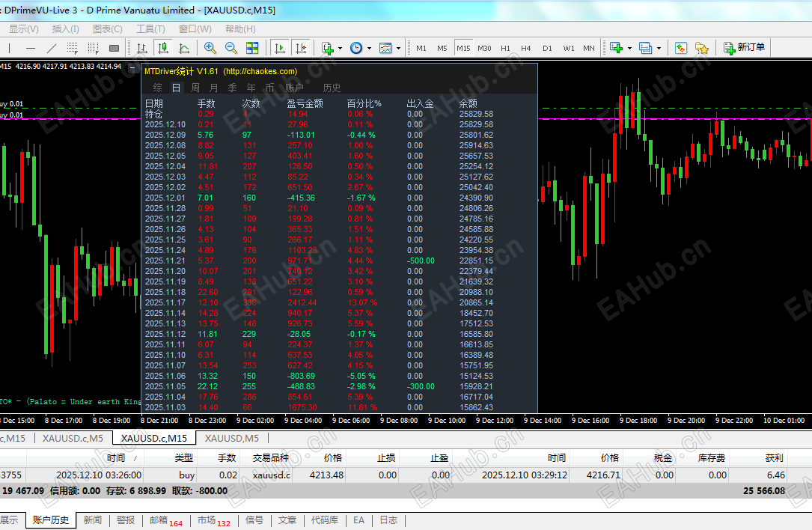Switch timeframe to H1
The image size is (812, 530).
(505, 48)
